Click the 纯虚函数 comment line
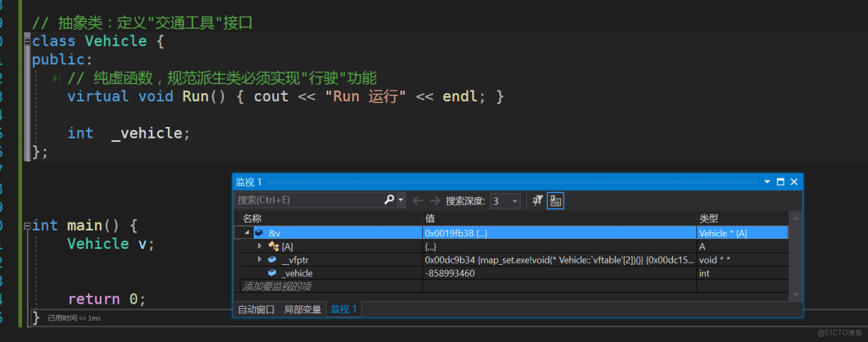The height and width of the screenshot is (342, 868). (x=222, y=78)
